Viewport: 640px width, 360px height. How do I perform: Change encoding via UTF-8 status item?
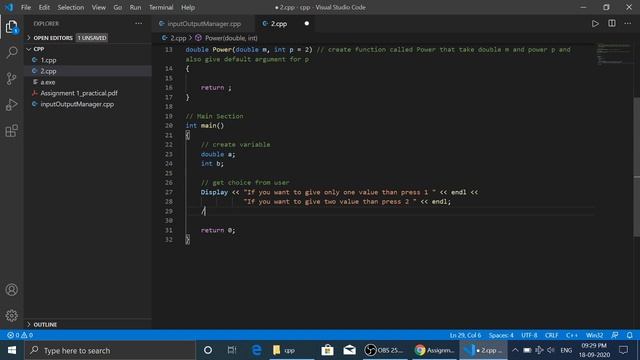click(x=529, y=335)
